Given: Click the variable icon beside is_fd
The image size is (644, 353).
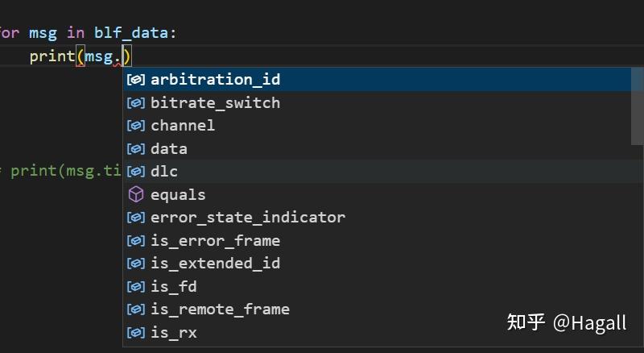Looking at the screenshot, I should point(135,286).
